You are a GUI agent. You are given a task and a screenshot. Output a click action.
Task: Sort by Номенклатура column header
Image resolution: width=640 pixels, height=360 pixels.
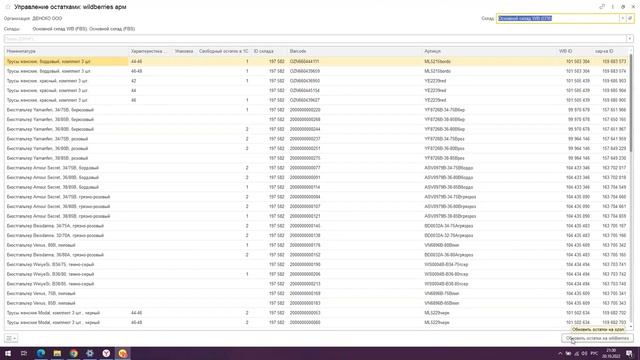tap(67, 51)
